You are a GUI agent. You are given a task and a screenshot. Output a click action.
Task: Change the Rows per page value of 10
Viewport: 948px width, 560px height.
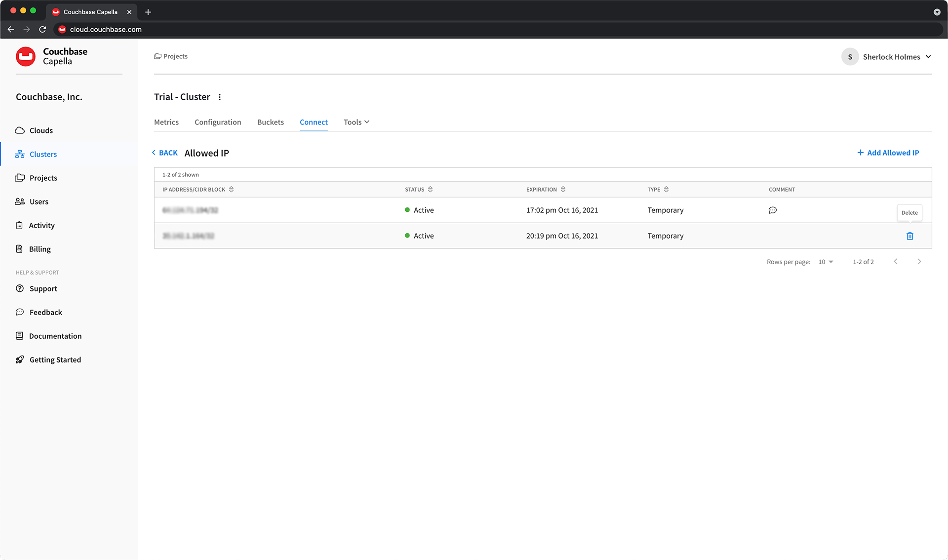(826, 262)
